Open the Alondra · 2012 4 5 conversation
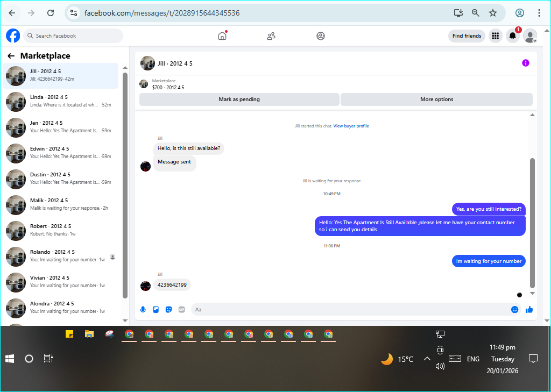 60,308
